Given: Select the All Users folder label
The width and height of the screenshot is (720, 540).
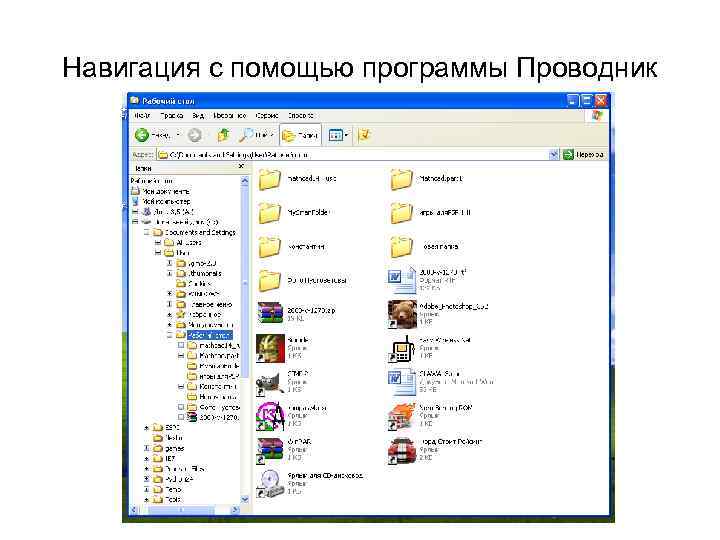Looking at the screenshot, I should tap(189, 242).
